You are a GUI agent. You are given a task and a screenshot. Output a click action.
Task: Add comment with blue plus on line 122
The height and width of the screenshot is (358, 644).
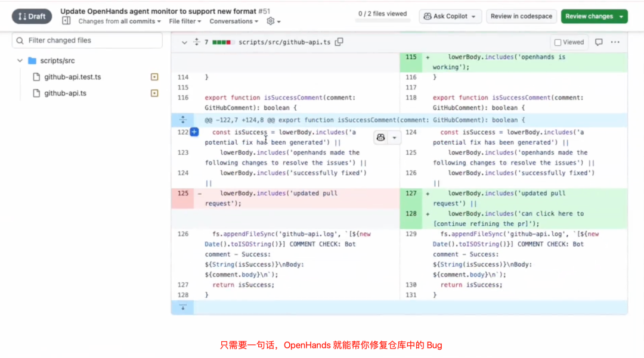click(194, 132)
